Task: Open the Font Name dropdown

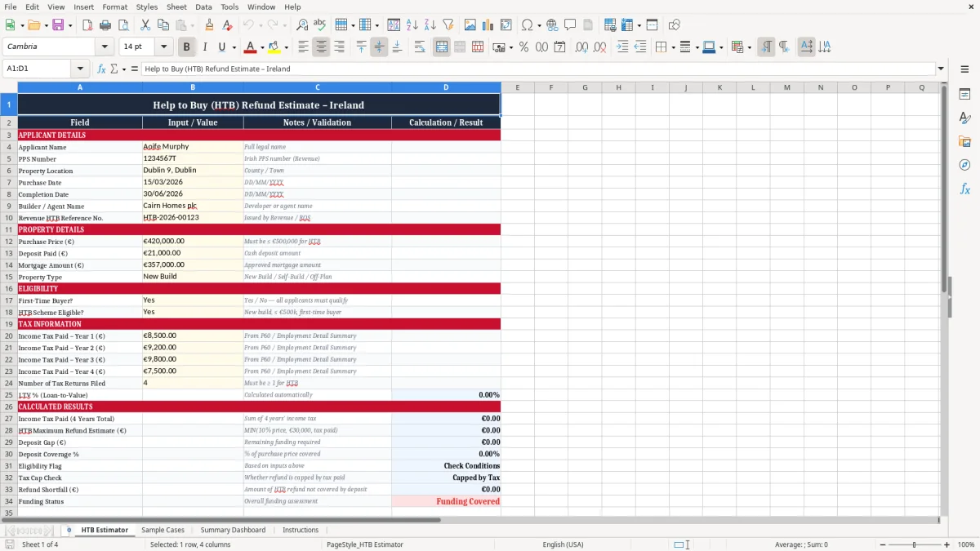Action: [105, 47]
